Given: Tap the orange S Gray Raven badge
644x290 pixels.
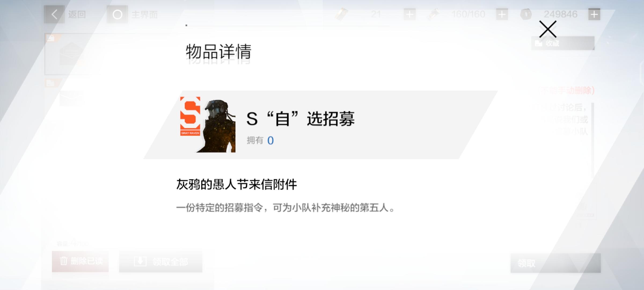Looking at the screenshot, I should [190, 116].
